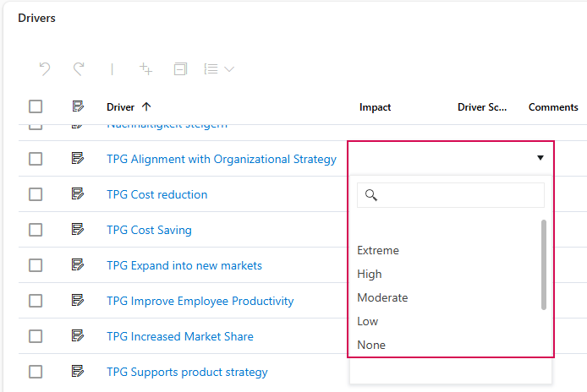Click the redo arrow in the toolbar
Image resolution: width=587 pixels, height=392 pixels.
(x=79, y=69)
